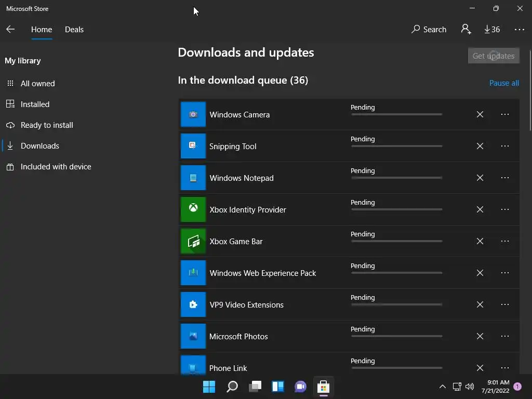
Task: Open the Chat taskbar icon
Action: click(x=300, y=387)
